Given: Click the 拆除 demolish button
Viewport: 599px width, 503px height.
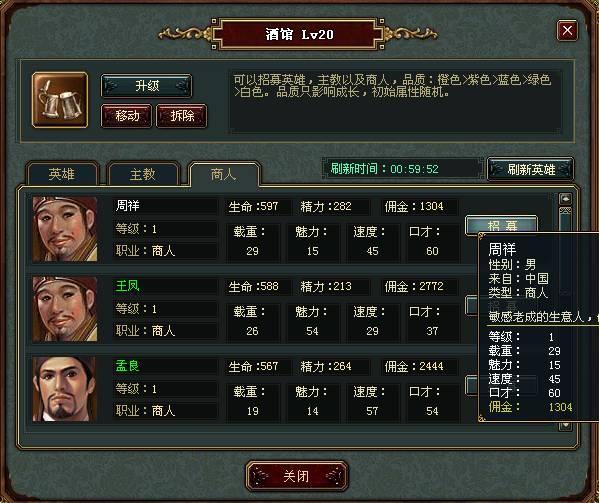Looking at the screenshot, I should point(182,116).
